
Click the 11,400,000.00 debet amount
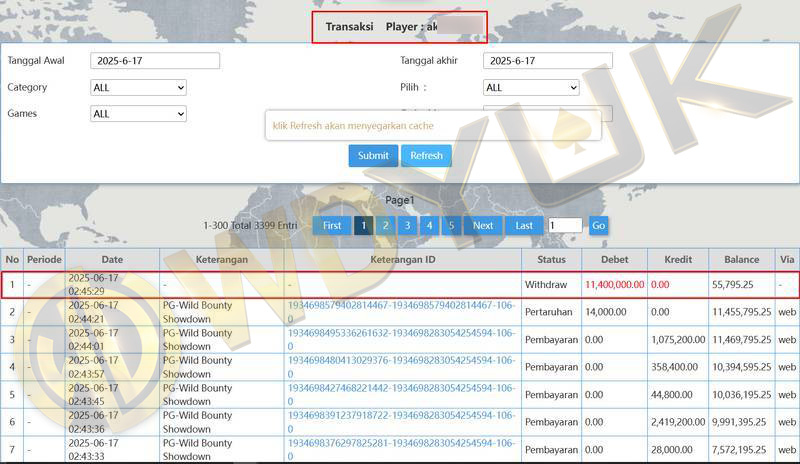(x=615, y=285)
